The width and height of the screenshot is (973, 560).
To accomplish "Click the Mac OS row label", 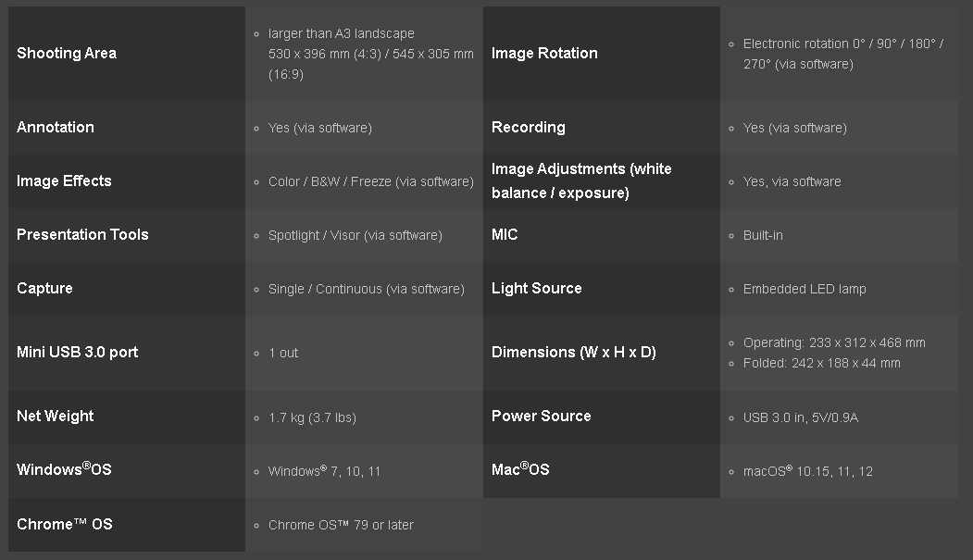I will [520, 470].
